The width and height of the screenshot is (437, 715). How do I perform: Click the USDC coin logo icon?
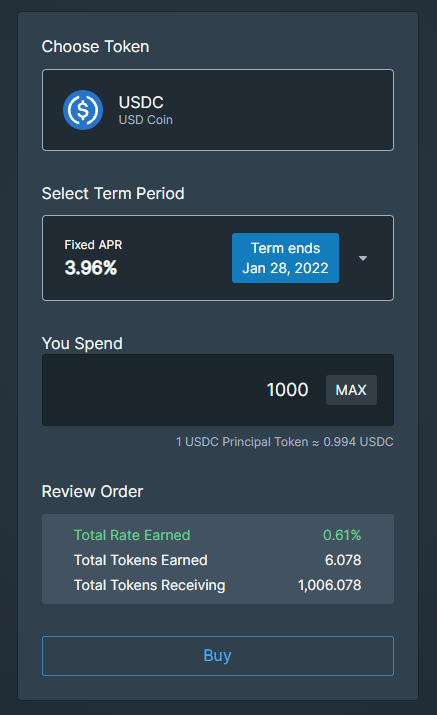83,110
